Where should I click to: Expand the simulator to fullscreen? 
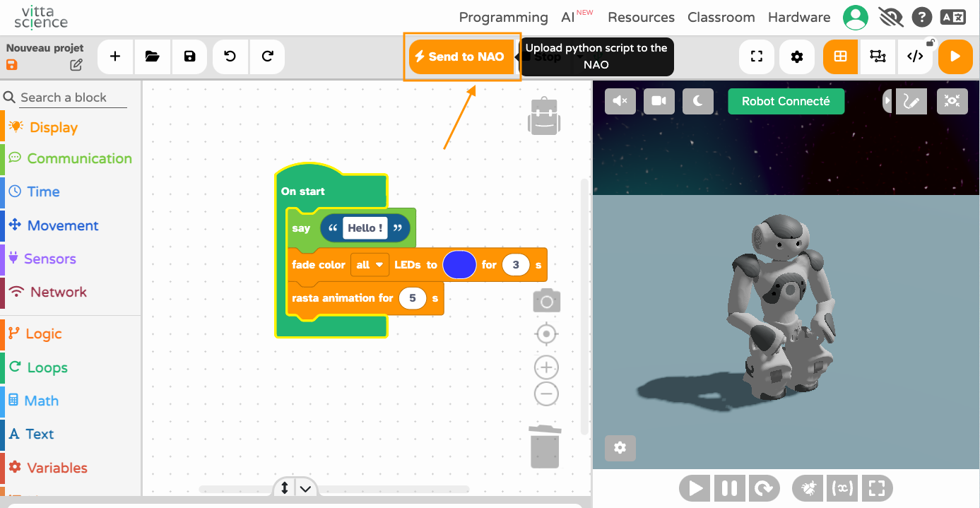(877, 488)
